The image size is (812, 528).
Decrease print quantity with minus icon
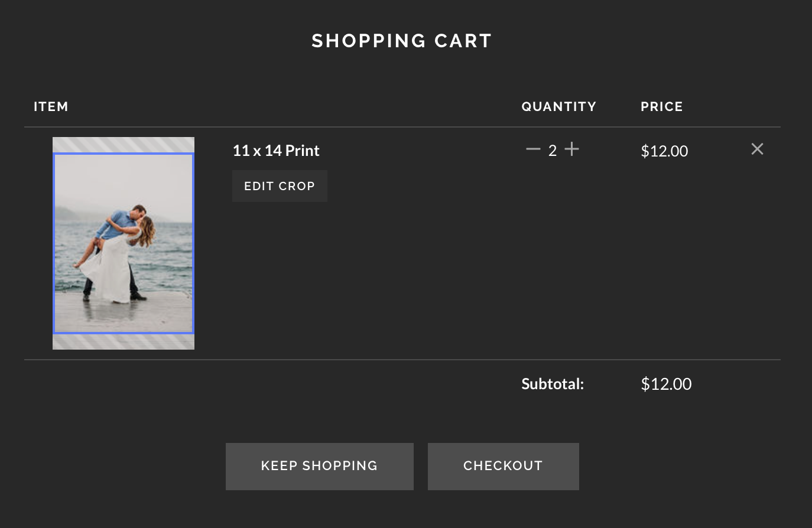pos(533,149)
